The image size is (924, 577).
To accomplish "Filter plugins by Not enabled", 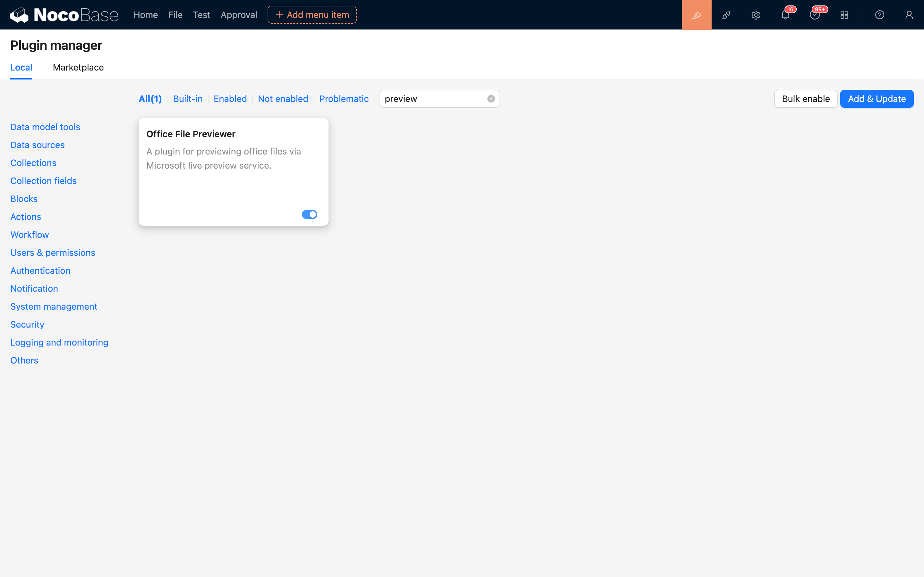I will 283,99.
